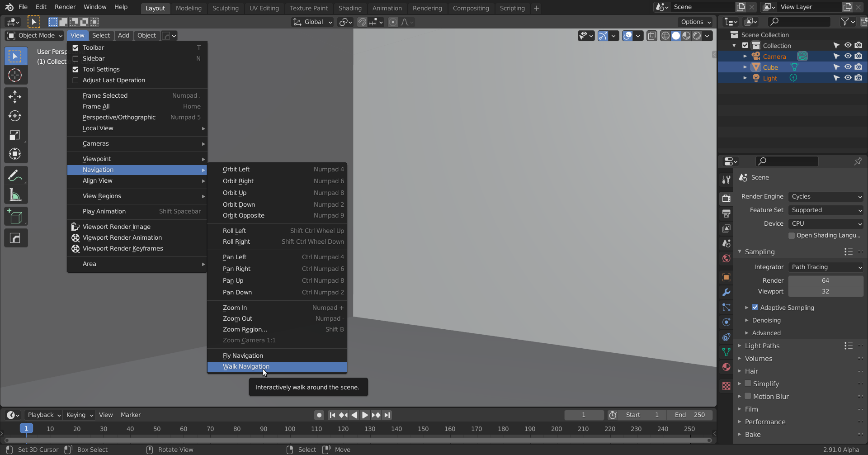Enable the Sidebar checkbox
Screen dimensions: 868x455
tap(75, 58)
